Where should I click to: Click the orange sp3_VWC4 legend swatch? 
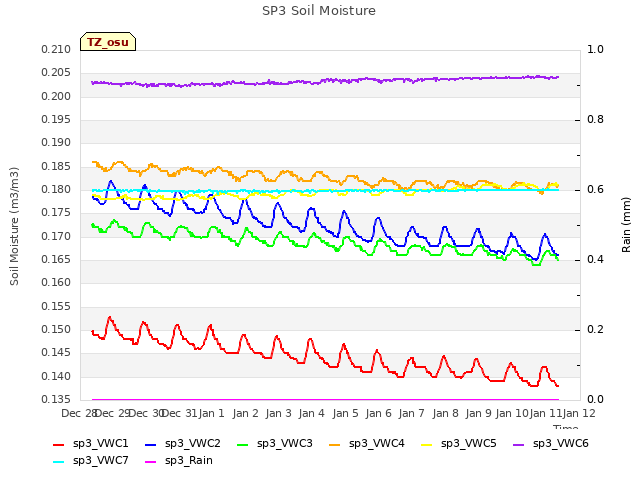click(x=335, y=445)
